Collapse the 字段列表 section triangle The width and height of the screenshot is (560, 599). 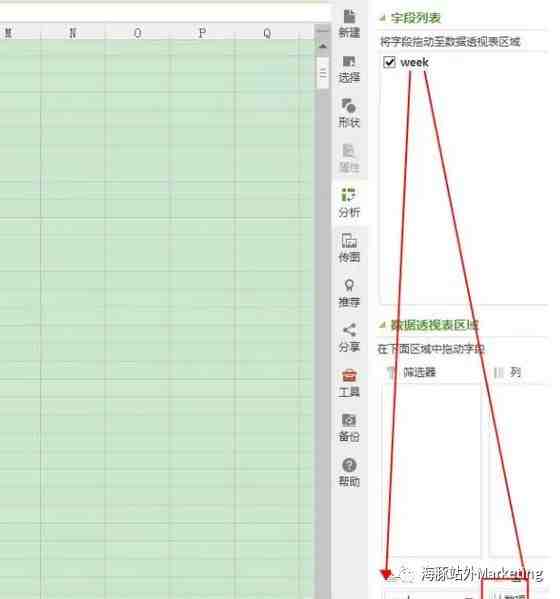tap(382, 18)
